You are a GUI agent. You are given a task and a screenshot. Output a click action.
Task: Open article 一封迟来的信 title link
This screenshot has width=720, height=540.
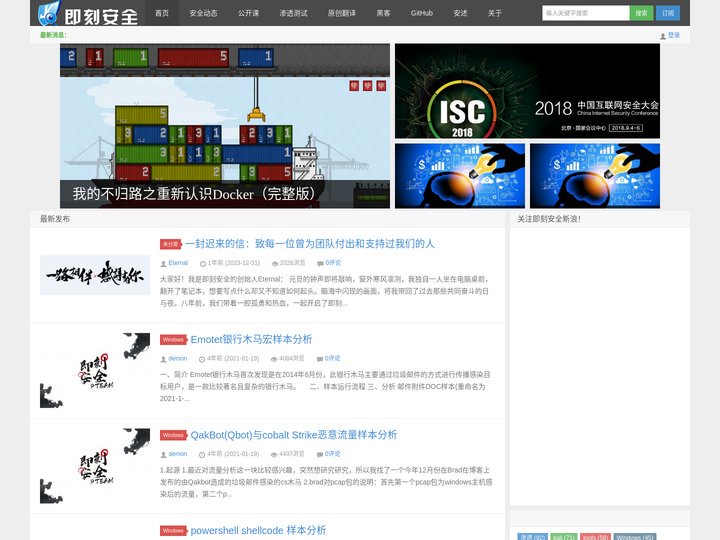[x=310, y=243]
